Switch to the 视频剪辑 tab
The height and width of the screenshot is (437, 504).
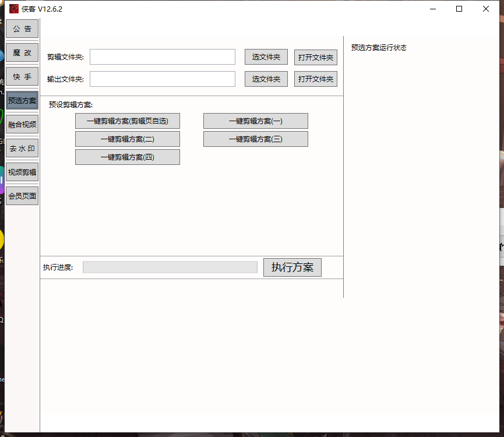[x=22, y=172]
